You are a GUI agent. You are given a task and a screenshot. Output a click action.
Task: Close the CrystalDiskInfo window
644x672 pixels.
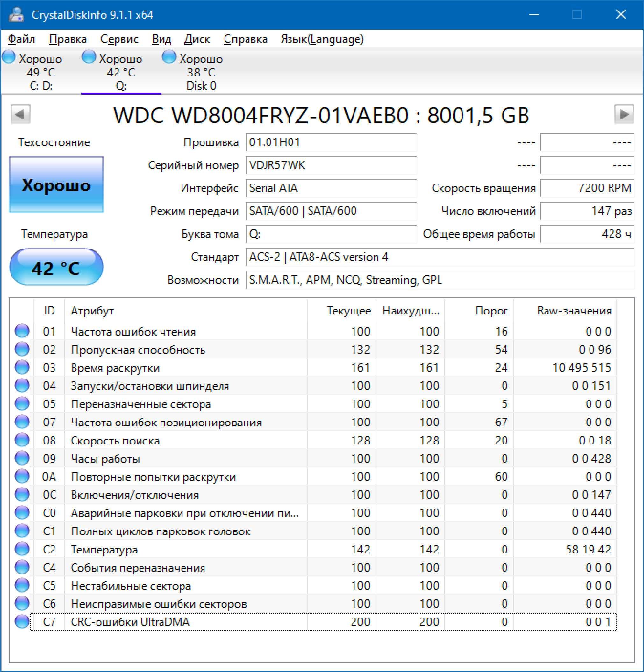point(621,15)
